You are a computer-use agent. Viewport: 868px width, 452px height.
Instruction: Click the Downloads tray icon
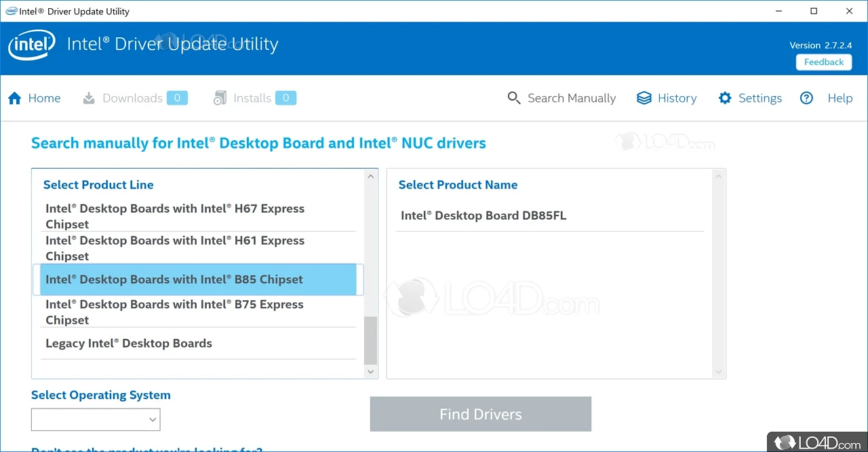[89, 98]
